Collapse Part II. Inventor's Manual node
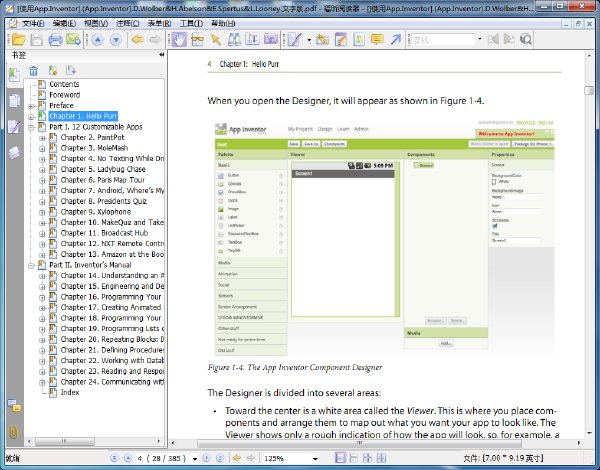 coord(31,265)
